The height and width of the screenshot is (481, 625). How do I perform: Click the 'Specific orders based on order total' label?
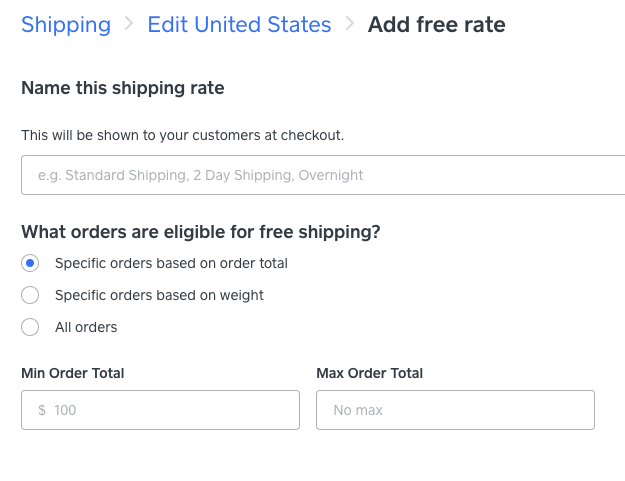(171, 263)
